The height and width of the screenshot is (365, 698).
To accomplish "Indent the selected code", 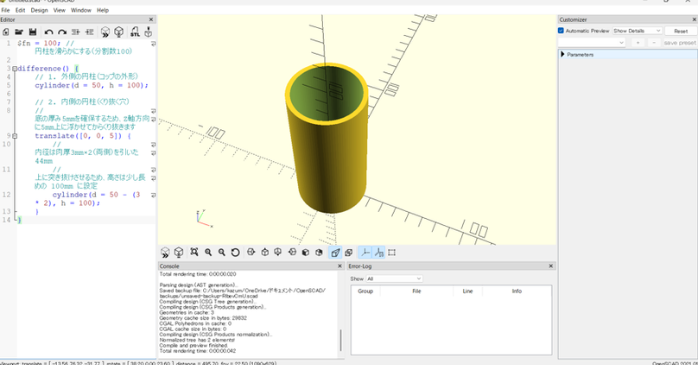I will (x=89, y=32).
